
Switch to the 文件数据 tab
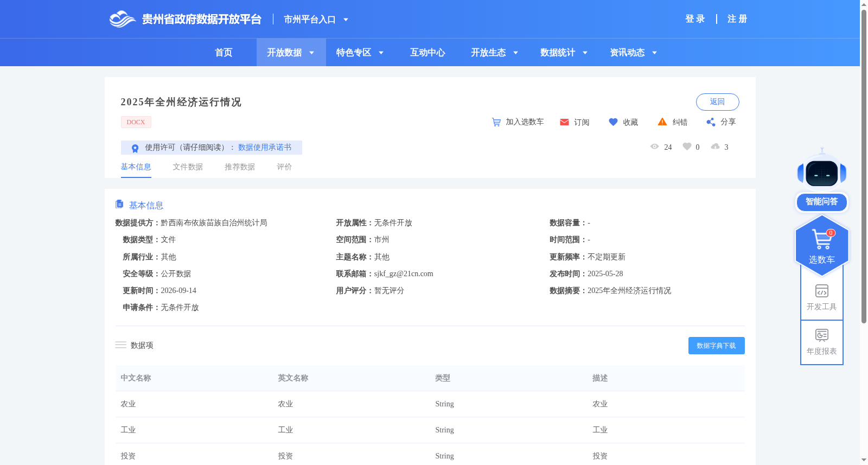point(188,167)
